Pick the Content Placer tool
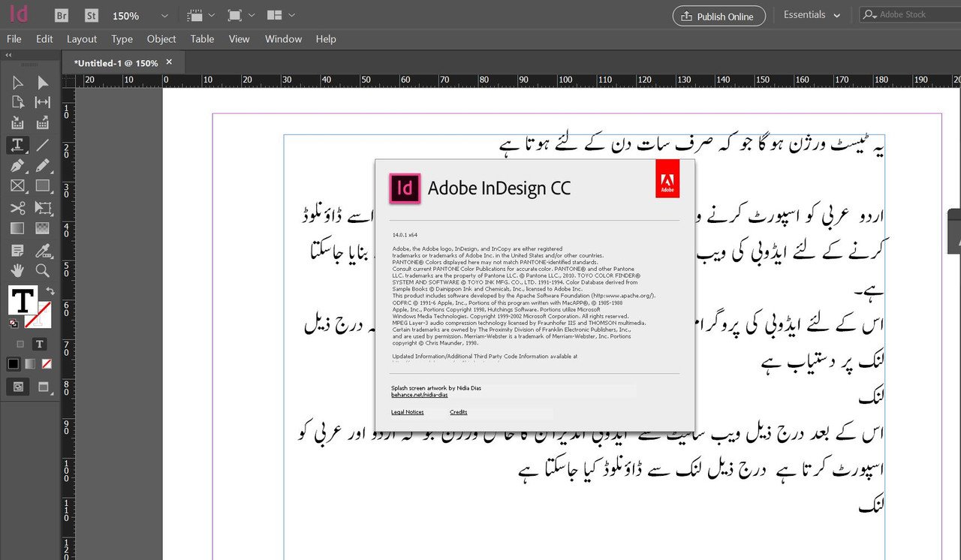 click(x=43, y=122)
